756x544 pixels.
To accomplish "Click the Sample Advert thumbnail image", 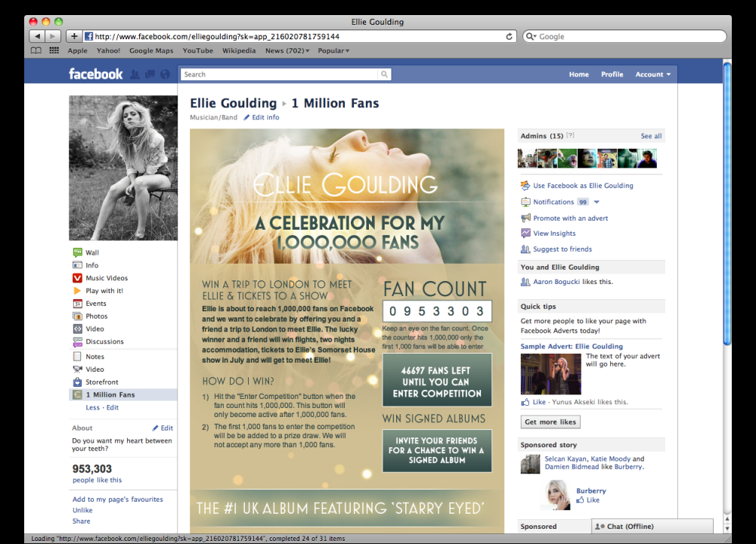I will [550, 373].
